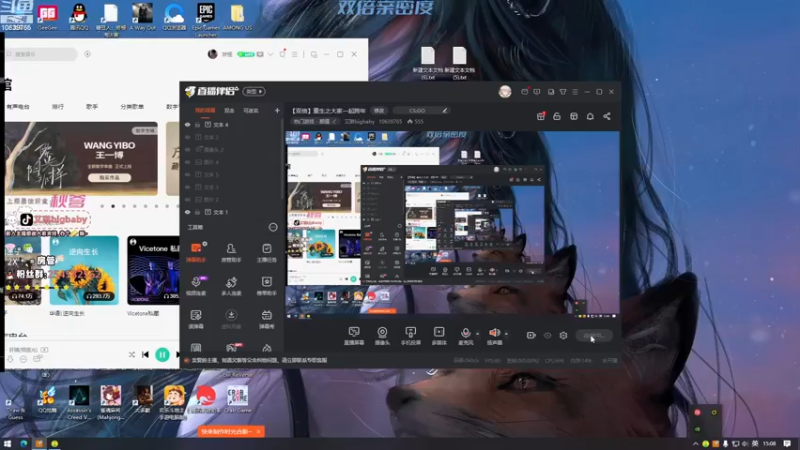Open the menu icon in streaming app title bar
The height and width of the screenshot is (450, 800).
pos(575,92)
